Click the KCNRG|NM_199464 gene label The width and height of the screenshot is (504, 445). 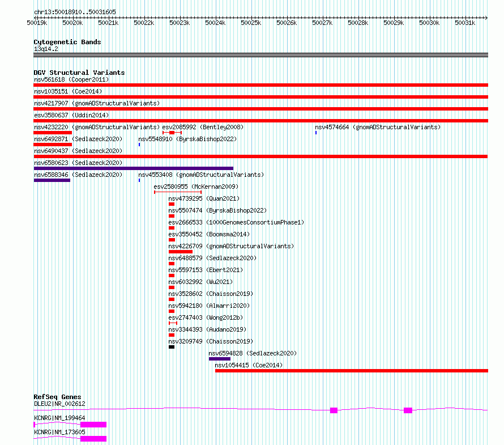(x=59, y=418)
